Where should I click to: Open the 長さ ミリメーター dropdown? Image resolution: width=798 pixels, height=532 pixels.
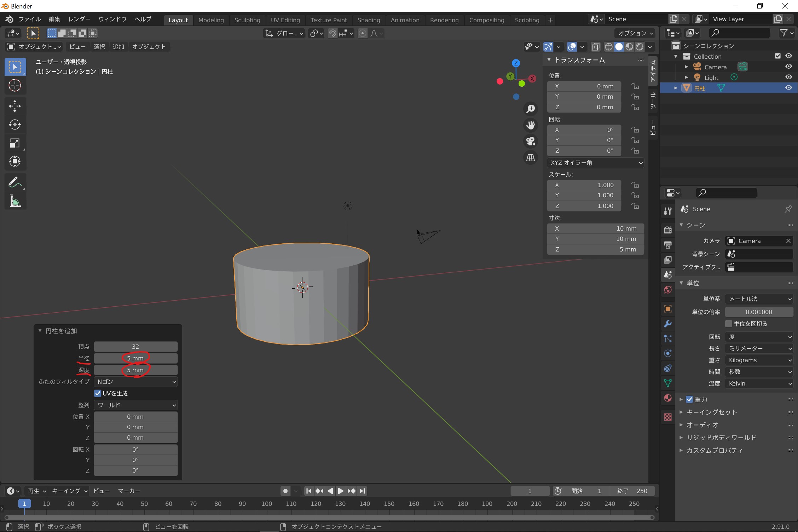tap(759, 348)
